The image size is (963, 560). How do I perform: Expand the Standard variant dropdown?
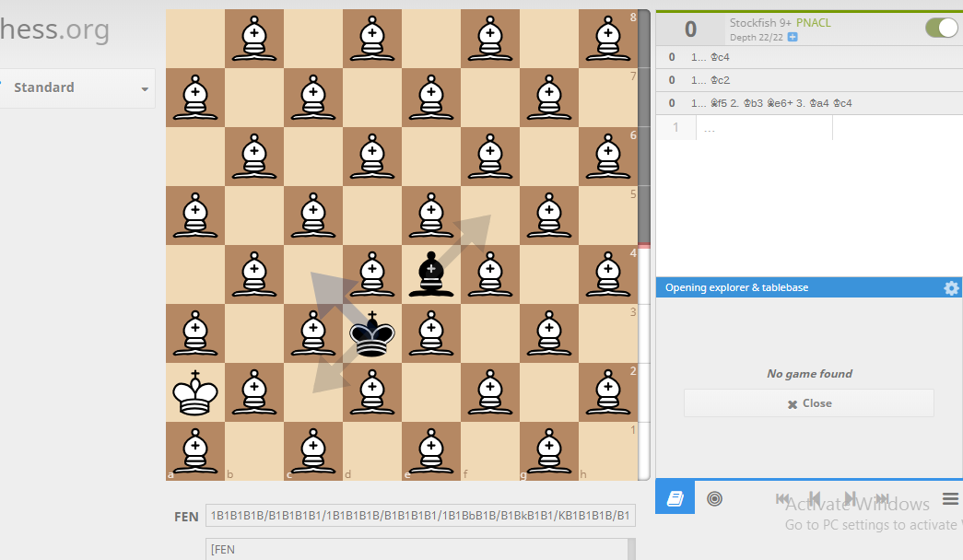point(76,87)
